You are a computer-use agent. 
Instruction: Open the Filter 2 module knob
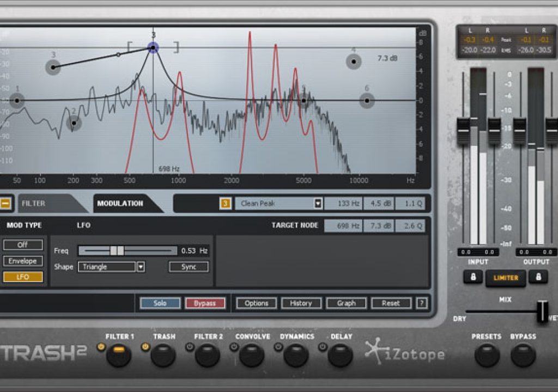click(208, 355)
